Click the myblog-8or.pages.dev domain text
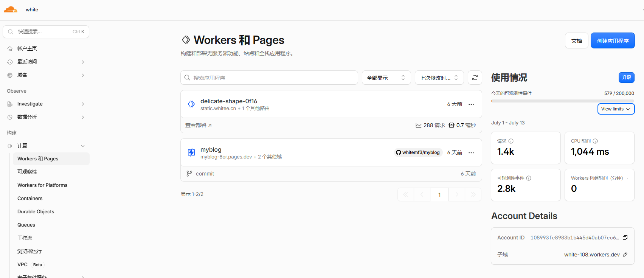Image resolution: width=644 pixels, height=278 pixels. (x=226, y=157)
